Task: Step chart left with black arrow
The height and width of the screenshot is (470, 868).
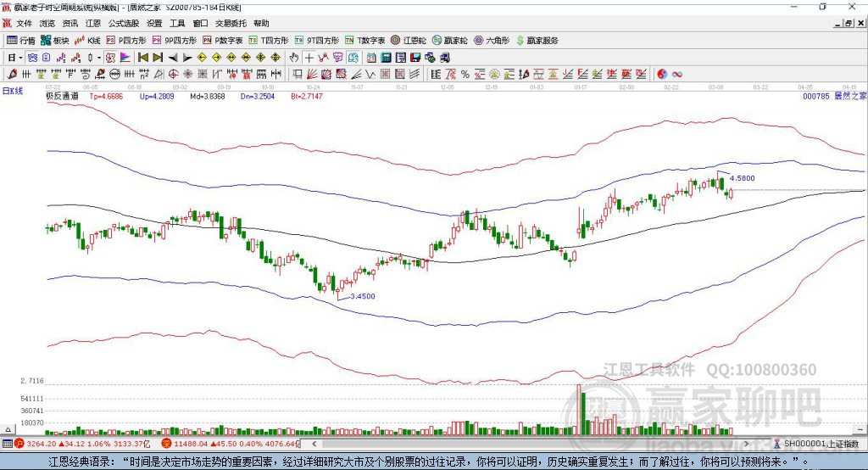Action: tap(173, 58)
